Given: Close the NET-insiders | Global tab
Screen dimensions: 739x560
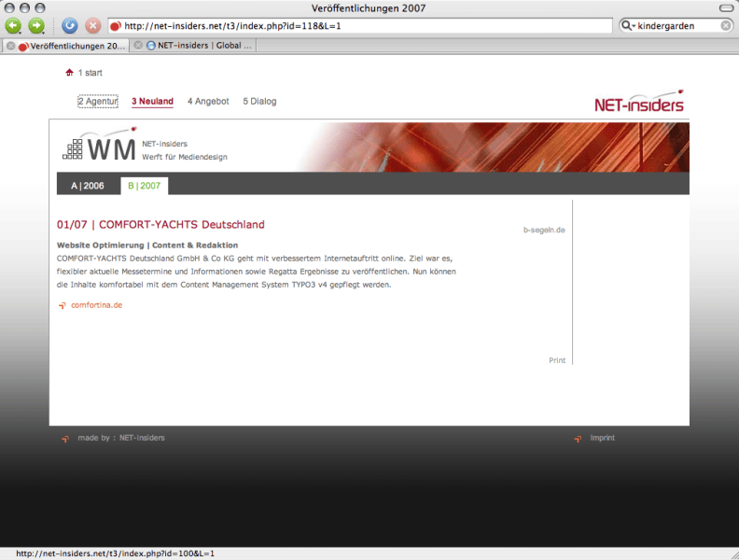Looking at the screenshot, I should (x=138, y=45).
